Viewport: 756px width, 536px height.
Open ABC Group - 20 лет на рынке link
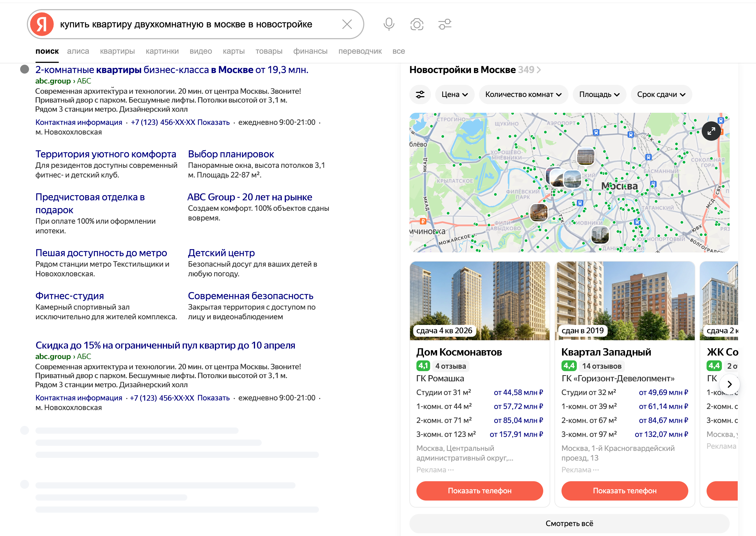tap(250, 197)
